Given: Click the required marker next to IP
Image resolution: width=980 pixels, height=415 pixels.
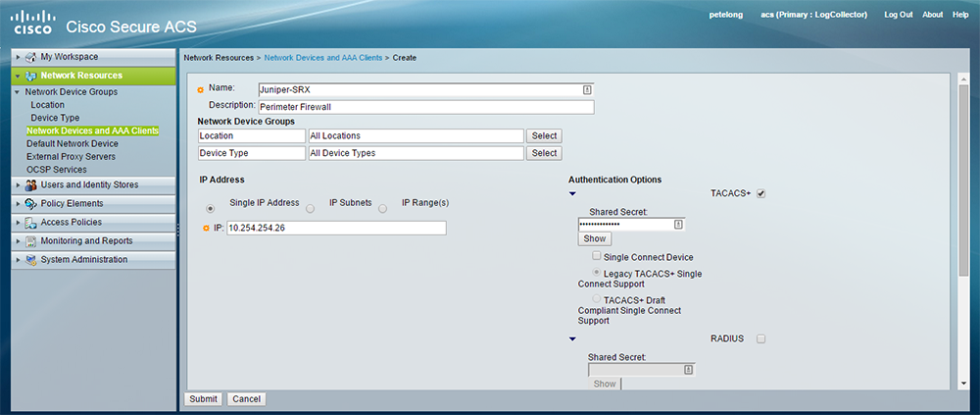Looking at the screenshot, I should (x=206, y=229).
